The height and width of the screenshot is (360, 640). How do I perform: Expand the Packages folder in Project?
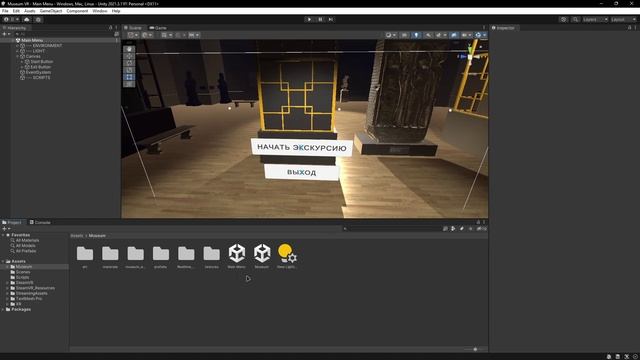click(3, 309)
